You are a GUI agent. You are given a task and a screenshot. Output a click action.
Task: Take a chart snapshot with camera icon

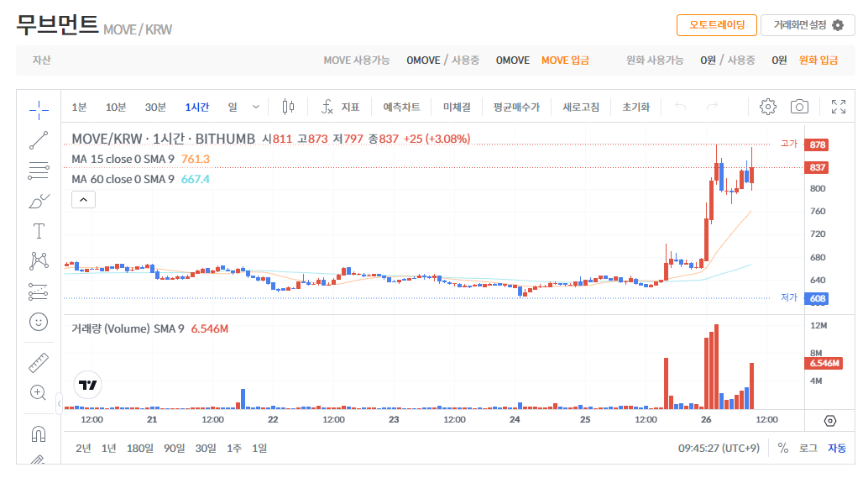point(799,107)
